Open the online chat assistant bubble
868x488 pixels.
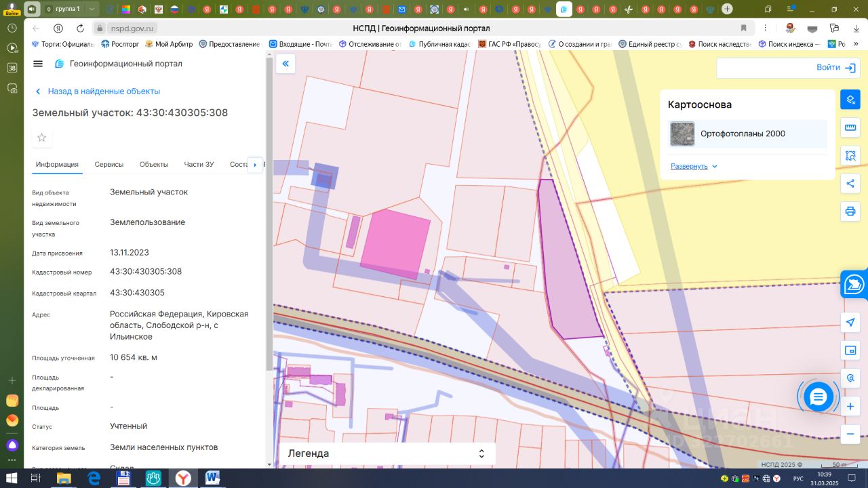(818, 397)
